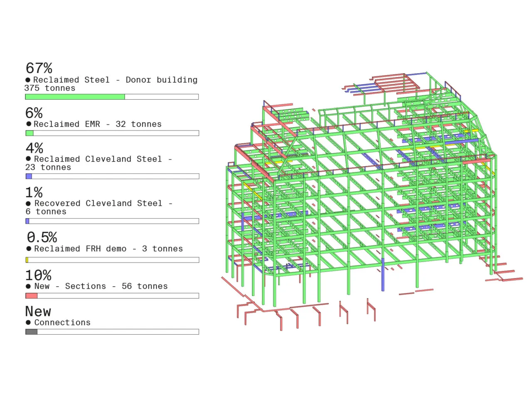This screenshot has height=399, width=532.
Task: Click the 10% heading
Action: click(38, 275)
